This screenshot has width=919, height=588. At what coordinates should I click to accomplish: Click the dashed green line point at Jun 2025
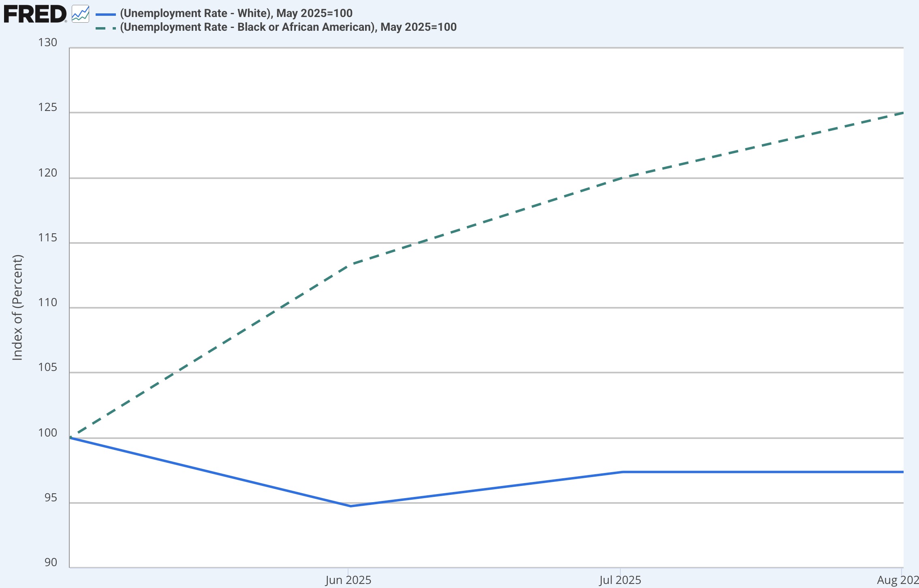(x=351, y=264)
